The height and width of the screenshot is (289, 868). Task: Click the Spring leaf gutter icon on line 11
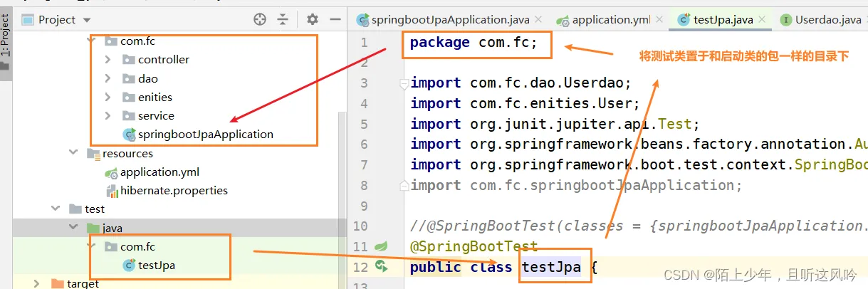[381, 246]
